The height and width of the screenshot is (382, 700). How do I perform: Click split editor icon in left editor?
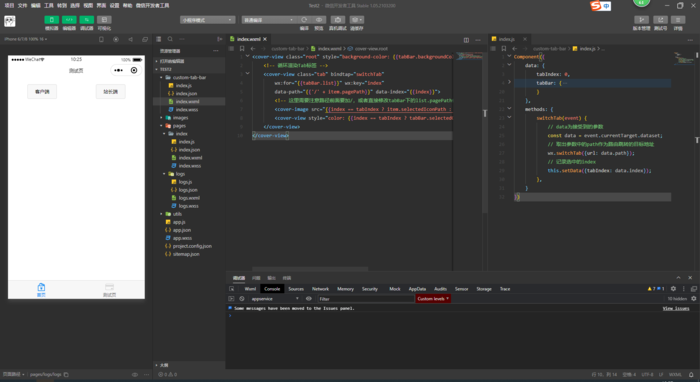(x=466, y=40)
